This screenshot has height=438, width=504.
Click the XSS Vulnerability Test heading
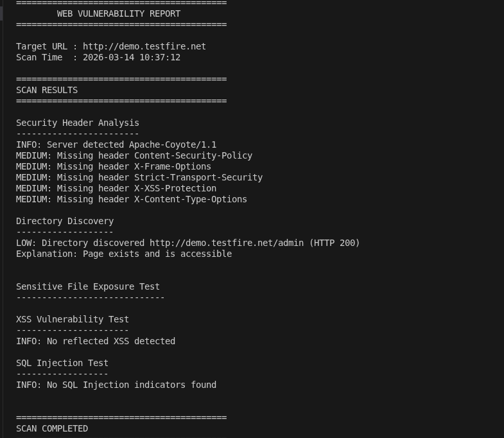pos(72,319)
